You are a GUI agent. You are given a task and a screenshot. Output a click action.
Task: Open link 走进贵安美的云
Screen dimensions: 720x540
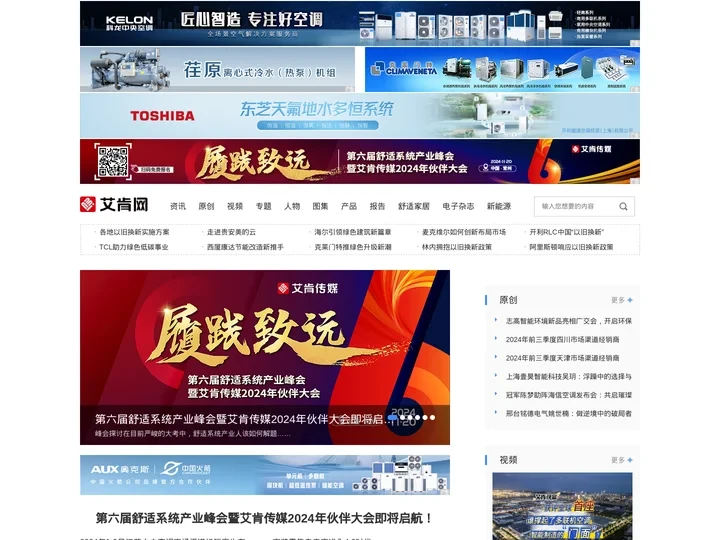[231, 232]
